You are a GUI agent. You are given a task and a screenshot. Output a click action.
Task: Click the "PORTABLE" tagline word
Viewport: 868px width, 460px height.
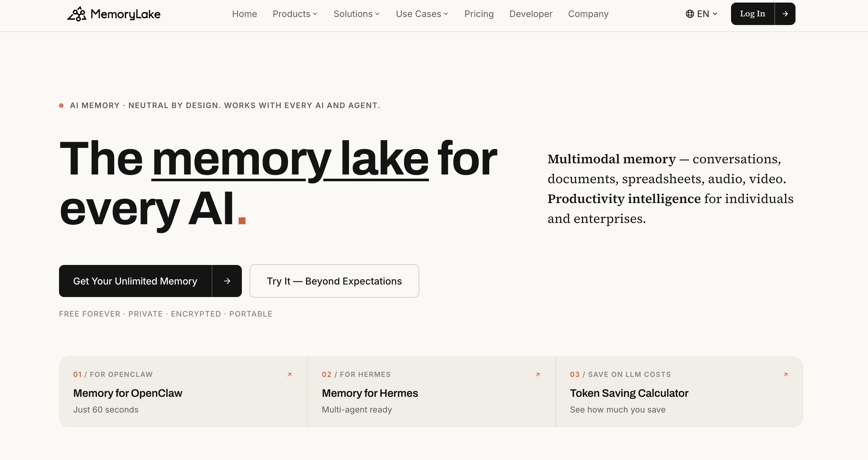(x=251, y=314)
